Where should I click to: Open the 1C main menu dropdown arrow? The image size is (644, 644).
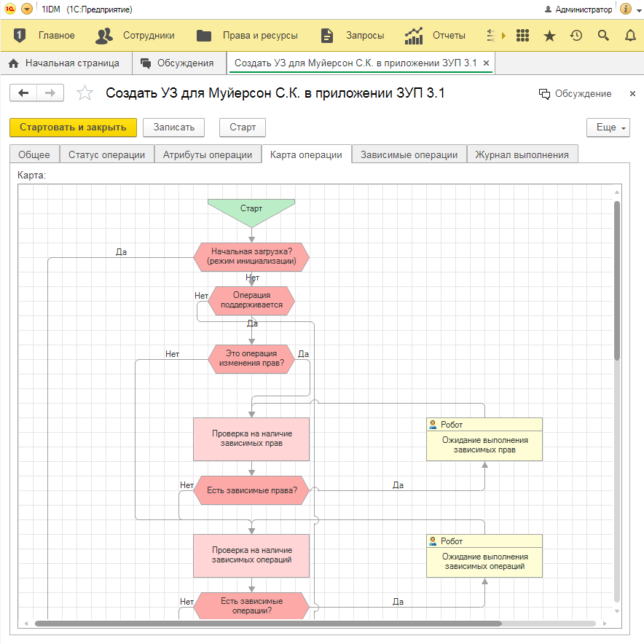pyautogui.click(x=27, y=9)
